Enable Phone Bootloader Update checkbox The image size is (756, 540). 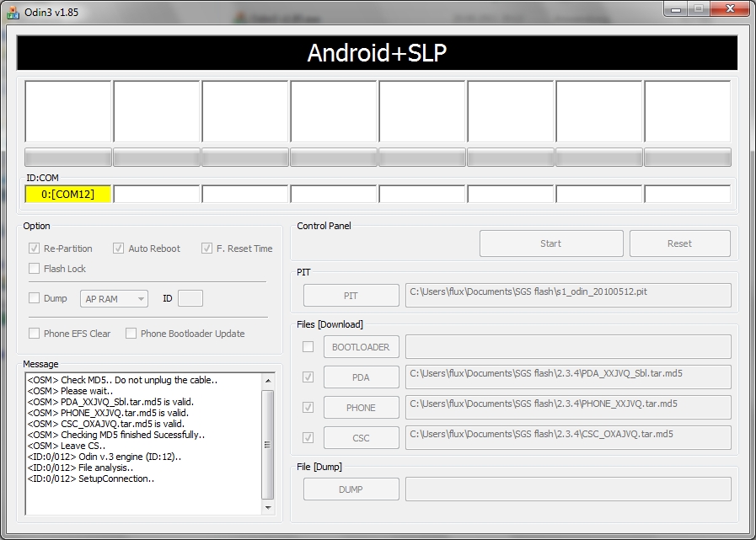coord(131,333)
